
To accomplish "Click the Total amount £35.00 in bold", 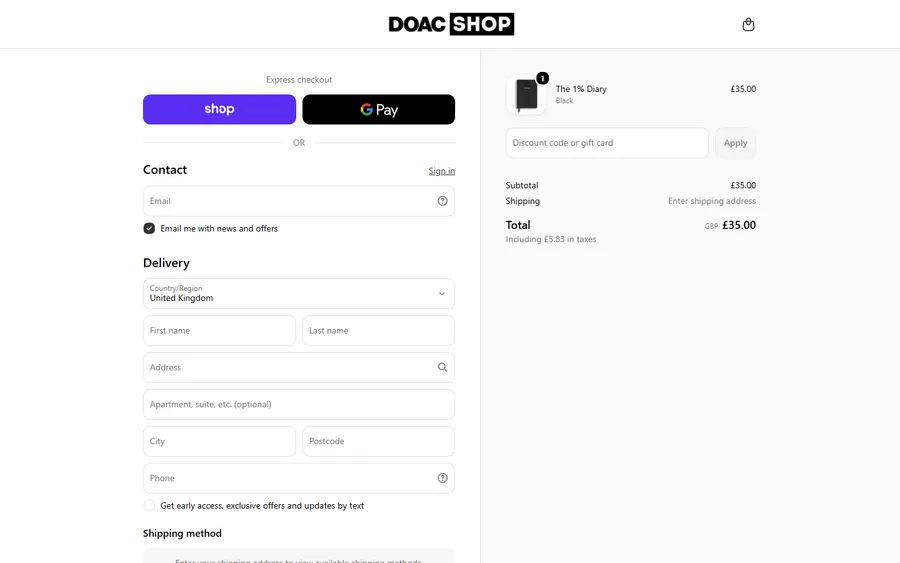I will [739, 225].
